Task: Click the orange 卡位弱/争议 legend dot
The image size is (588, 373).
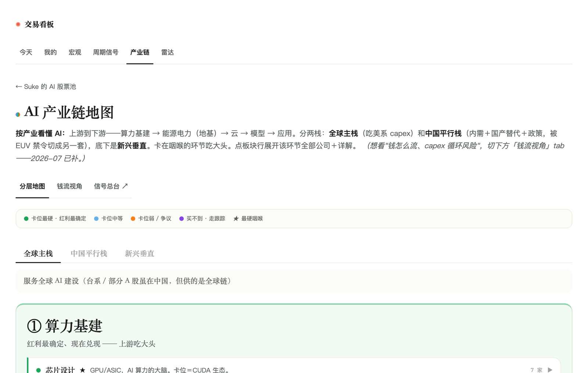Action: 133,219
